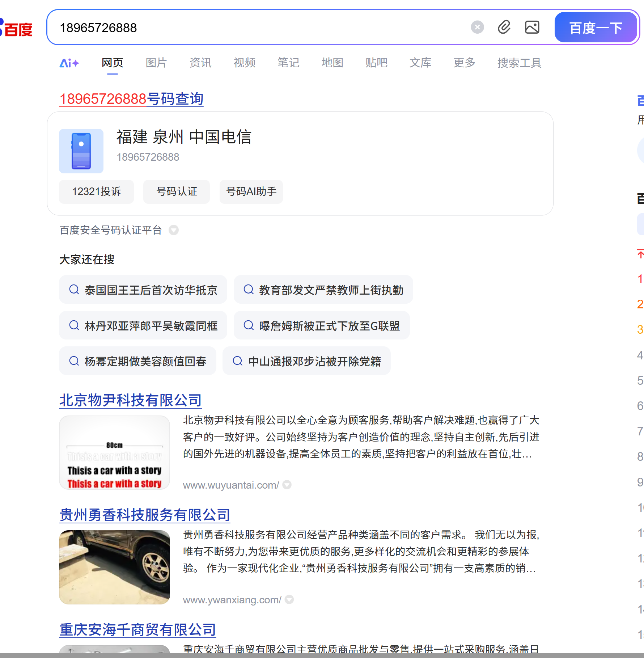This screenshot has height=658, width=644.
Task: Click the www.ywanxiang.com/ URL
Action: (232, 600)
